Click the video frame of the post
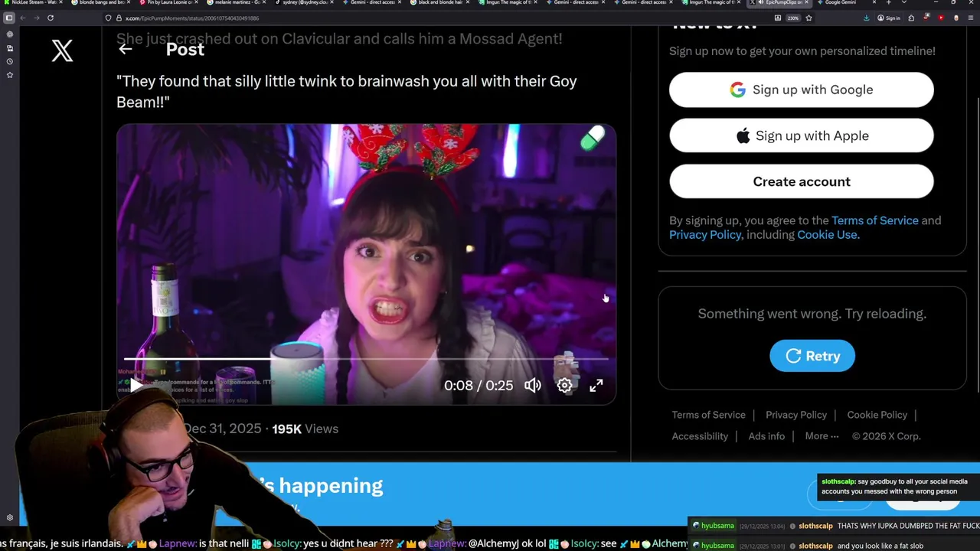This screenshot has height=551, width=980. (x=366, y=264)
